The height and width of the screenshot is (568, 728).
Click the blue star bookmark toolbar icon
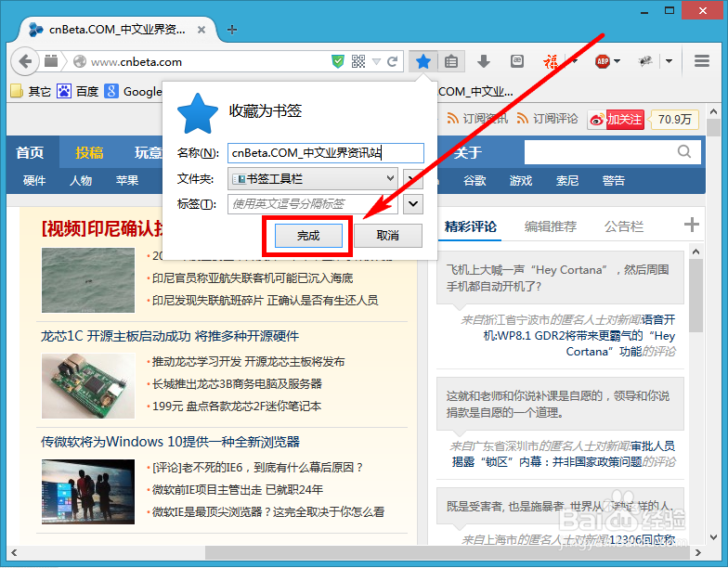[x=423, y=61]
